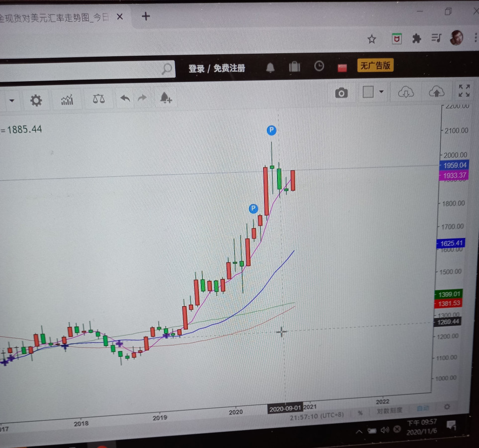Expand dropdown arrow left of gear
The image size is (479, 448).
click(x=11, y=101)
